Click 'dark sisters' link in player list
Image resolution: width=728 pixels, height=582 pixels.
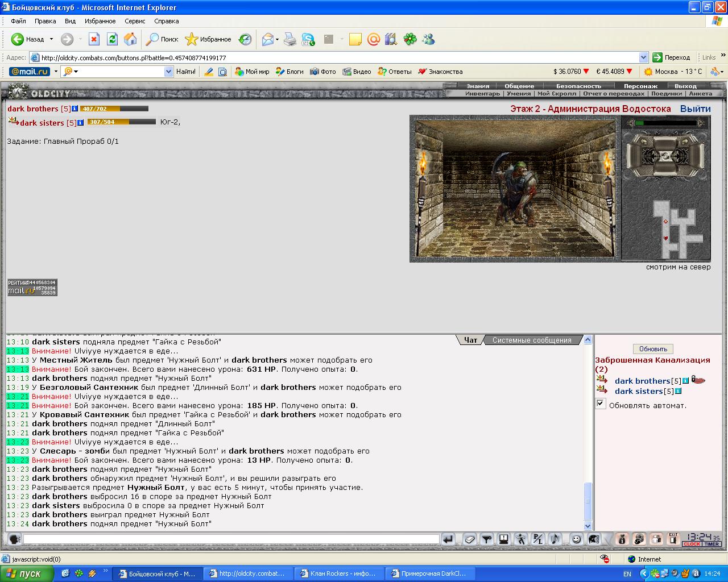639,391
